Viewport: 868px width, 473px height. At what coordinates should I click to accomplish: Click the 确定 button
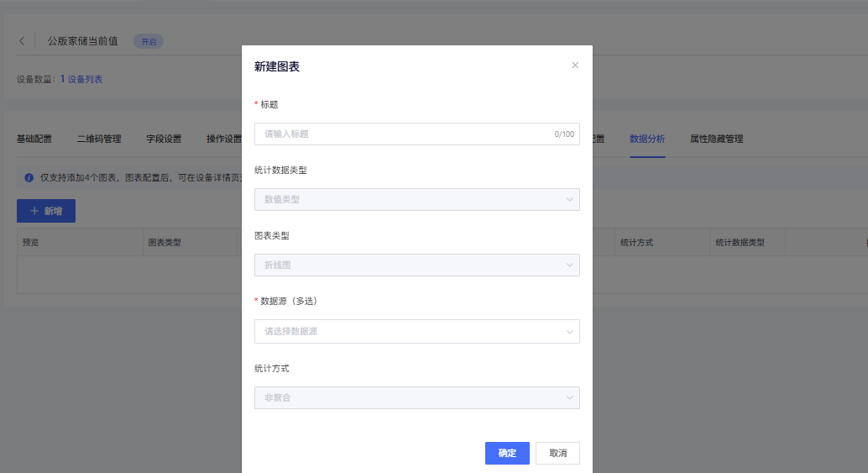pos(507,454)
